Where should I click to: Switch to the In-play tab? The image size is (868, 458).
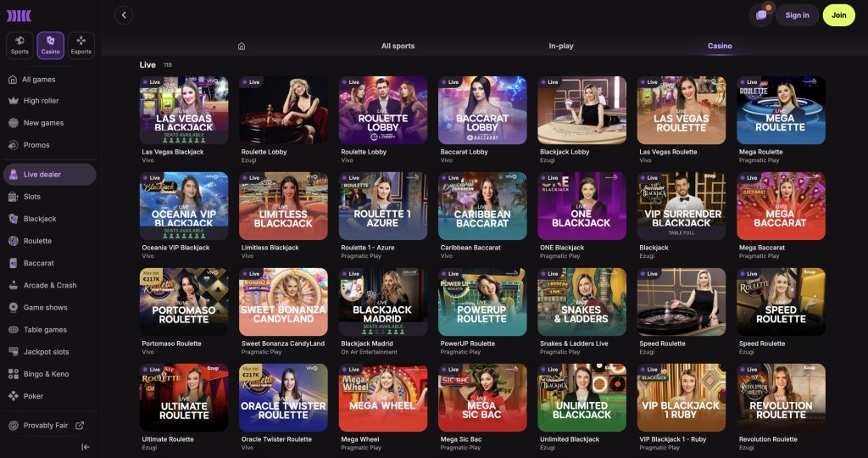561,46
